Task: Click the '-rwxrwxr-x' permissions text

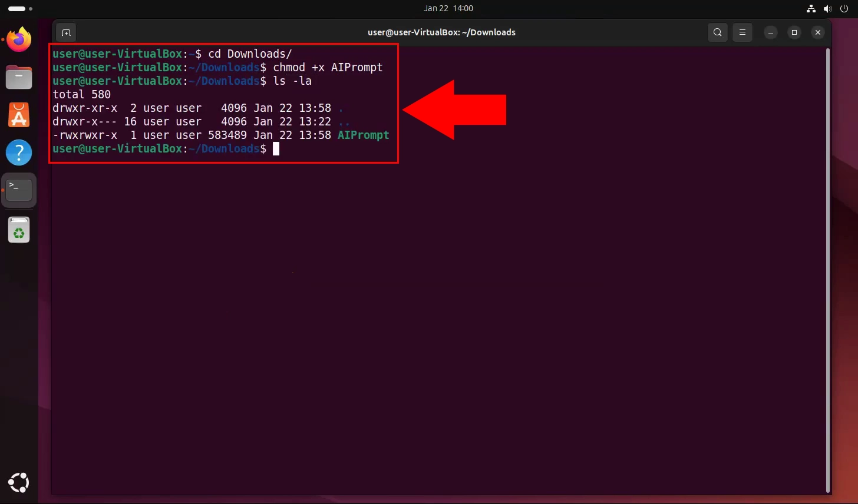Action: point(85,135)
